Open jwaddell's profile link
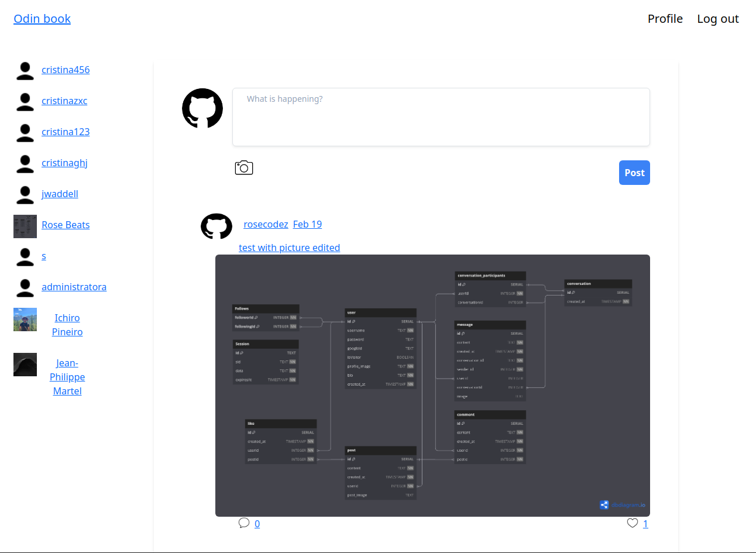 click(60, 194)
